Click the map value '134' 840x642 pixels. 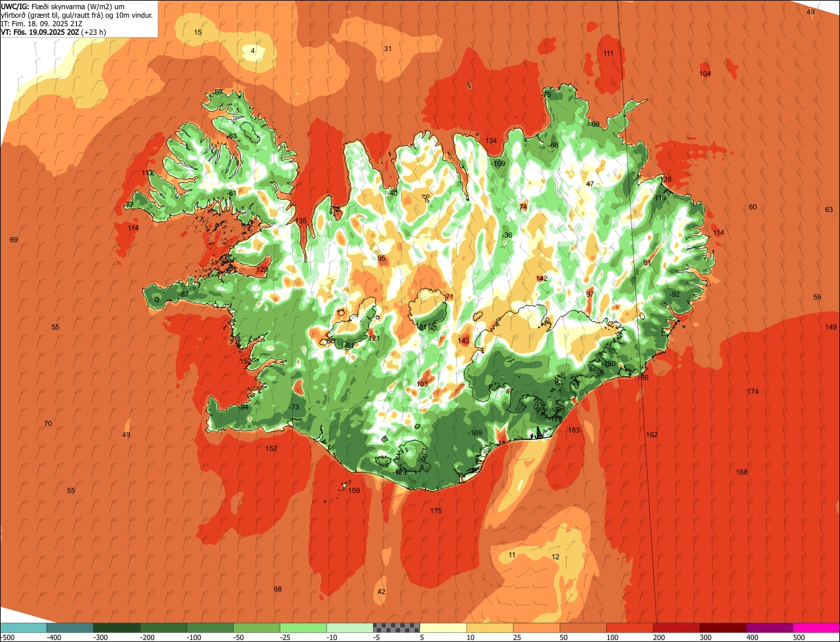[x=491, y=140]
